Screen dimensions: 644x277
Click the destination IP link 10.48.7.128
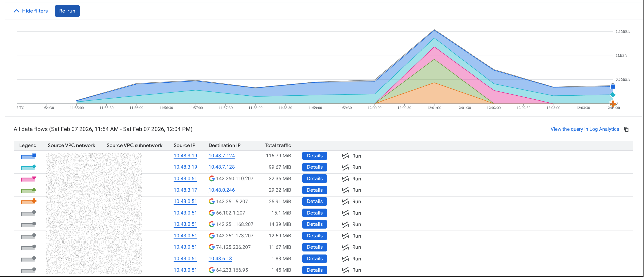coord(221,167)
